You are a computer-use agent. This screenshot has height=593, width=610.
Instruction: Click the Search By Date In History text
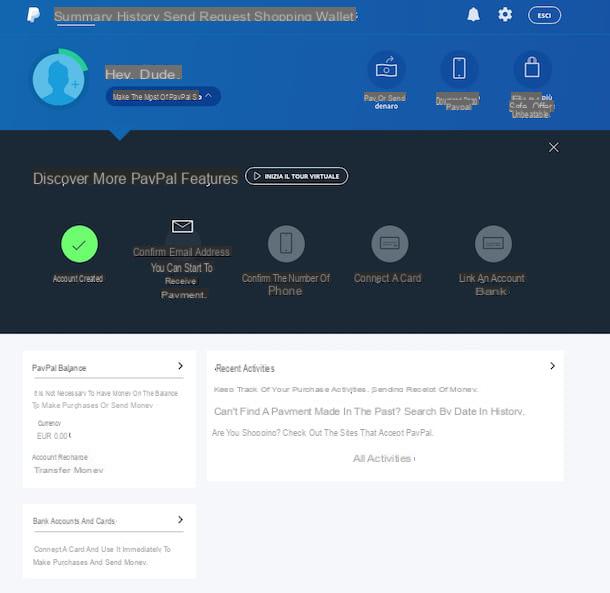pyautogui.click(x=464, y=411)
